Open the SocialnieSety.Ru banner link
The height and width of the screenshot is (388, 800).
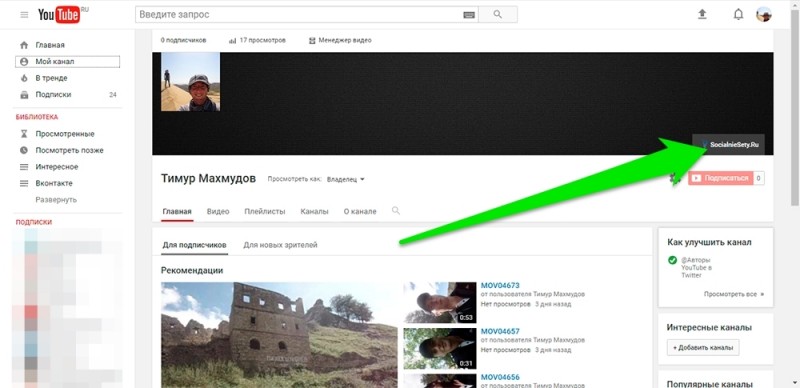(x=729, y=145)
